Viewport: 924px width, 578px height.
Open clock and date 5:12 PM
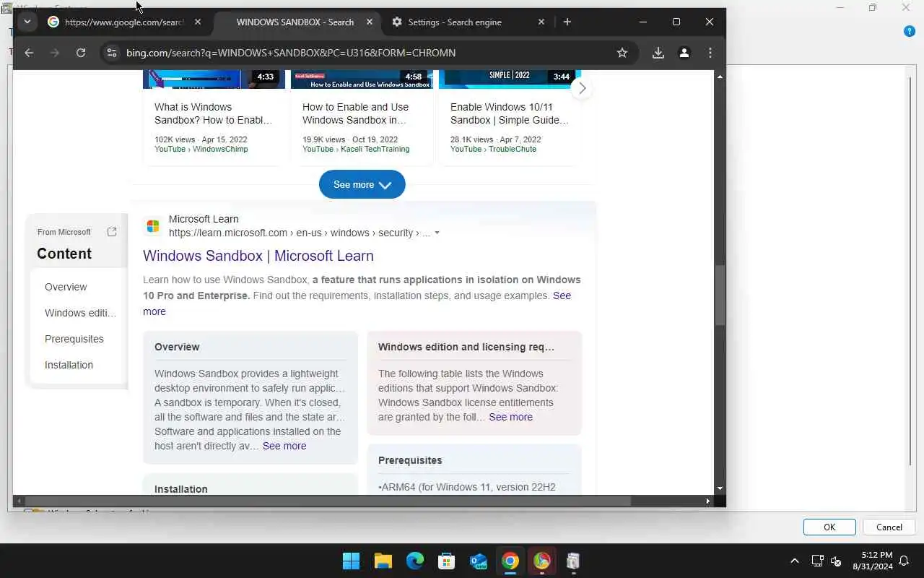[x=873, y=561]
